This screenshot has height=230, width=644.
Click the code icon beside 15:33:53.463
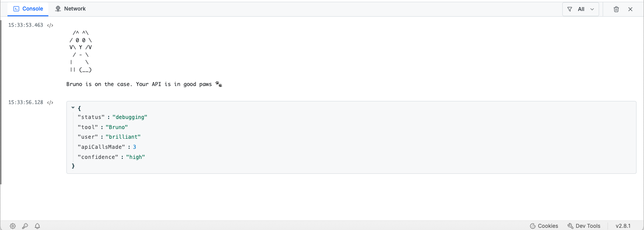click(x=50, y=25)
